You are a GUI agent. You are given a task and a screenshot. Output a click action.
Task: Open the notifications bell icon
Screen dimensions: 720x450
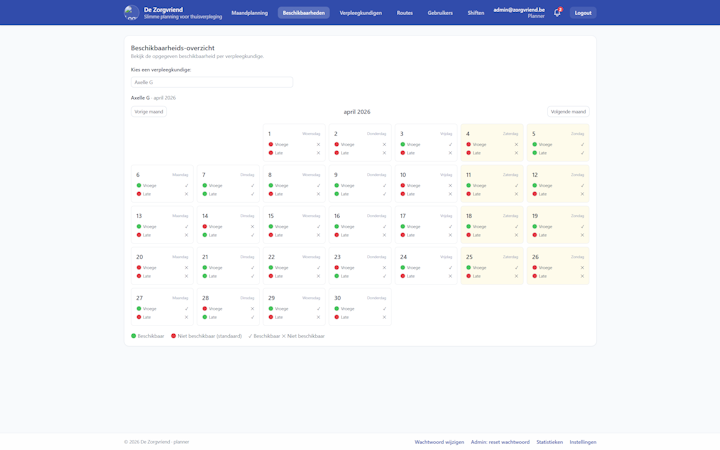(x=557, y=13)
